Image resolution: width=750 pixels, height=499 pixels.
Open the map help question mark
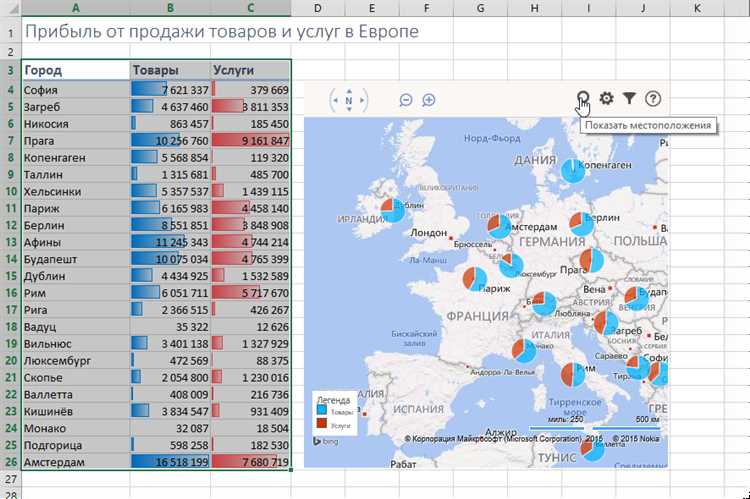point(653,99)
